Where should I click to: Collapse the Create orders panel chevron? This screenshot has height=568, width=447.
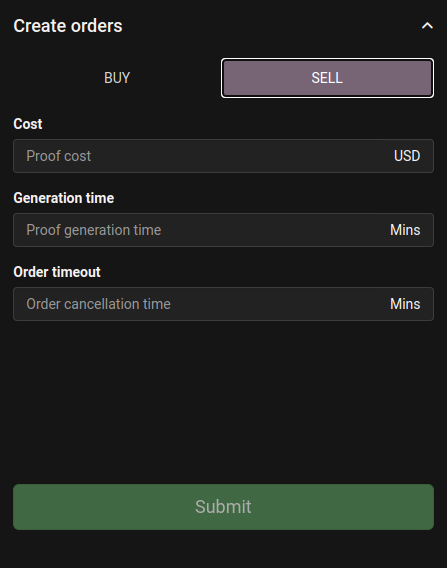tap(427, 26)
